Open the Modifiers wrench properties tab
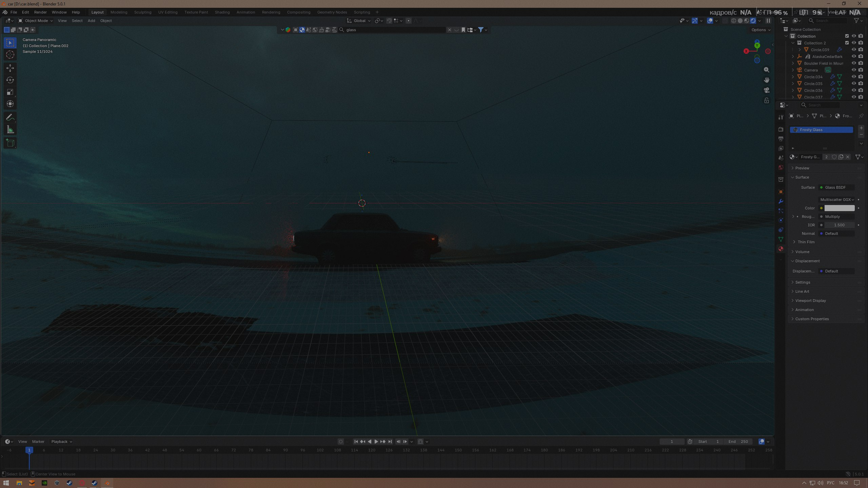The width and height of the screenshot is (868, 488). click(781, 201)
